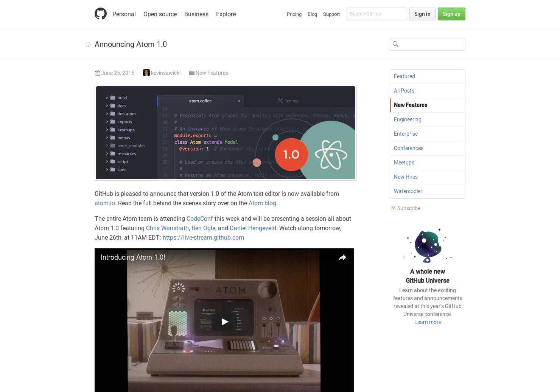Click A whole new GitHub Universe heading
This screenshot has height=392, width=560.
pyautogui.click(x=428, y=276)
